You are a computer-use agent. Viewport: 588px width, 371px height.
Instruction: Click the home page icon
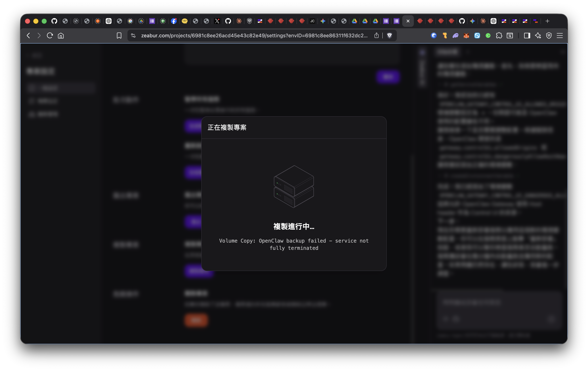coord(61,36)
